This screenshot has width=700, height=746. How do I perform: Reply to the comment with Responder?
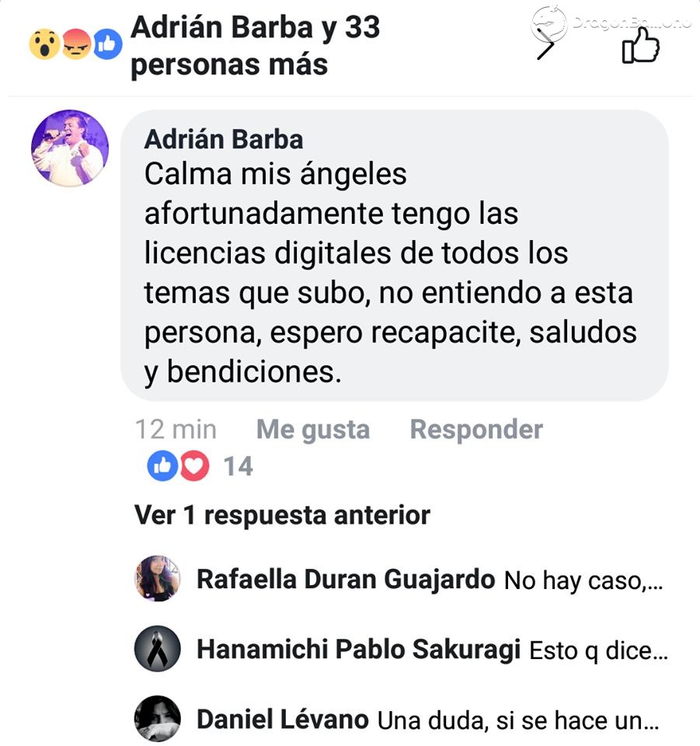pos(476,430)
